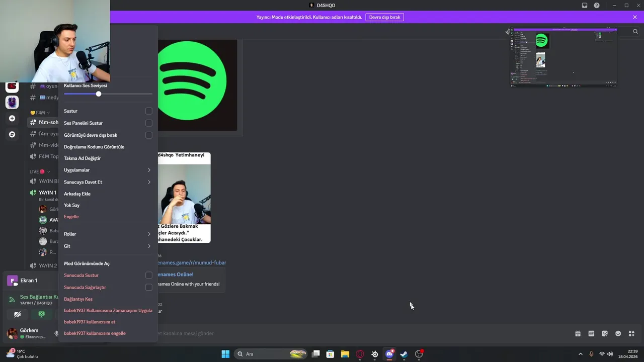Toggle the Sustur checkbox

pyautogui.click(x=149, y=111)
